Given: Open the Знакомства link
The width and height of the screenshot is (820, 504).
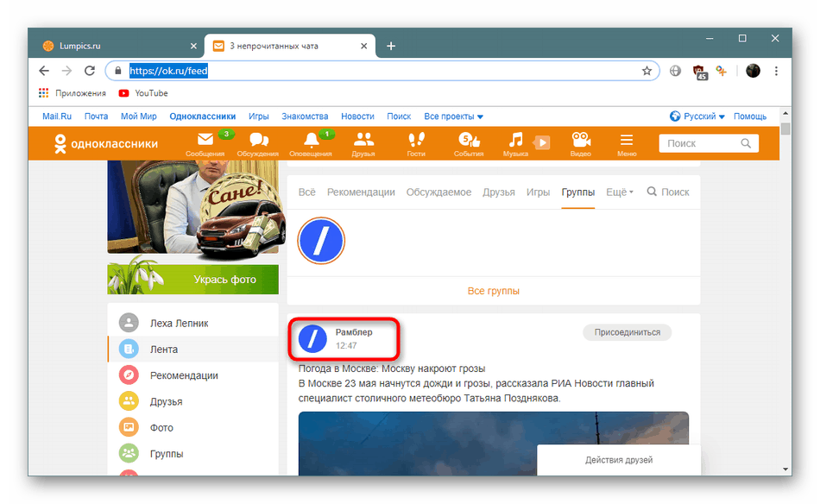Looking at the screenshot, I should click(305, 116).
